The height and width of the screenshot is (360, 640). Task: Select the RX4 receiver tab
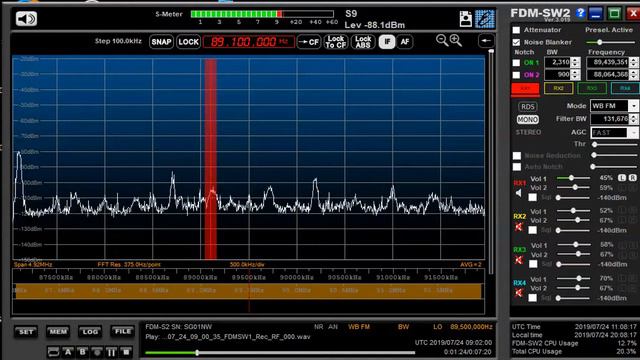625,89
